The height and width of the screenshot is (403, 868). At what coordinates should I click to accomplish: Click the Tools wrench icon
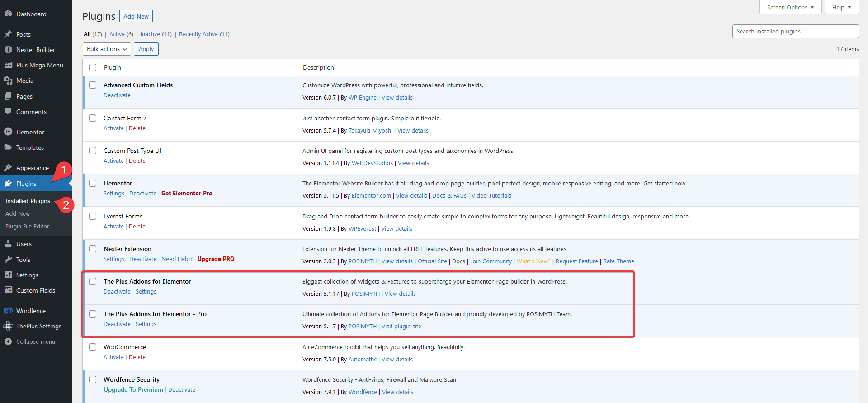tap(8, 260)
